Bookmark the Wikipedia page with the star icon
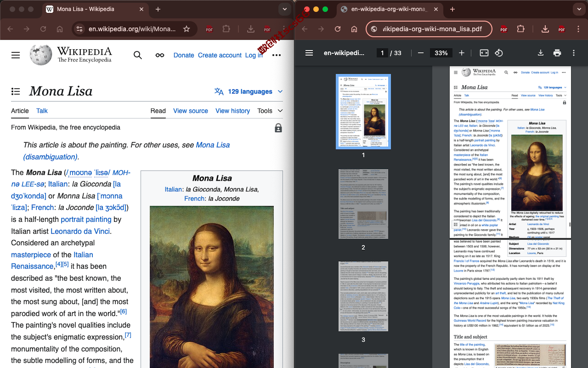588x368 pixels. (187, 29)
